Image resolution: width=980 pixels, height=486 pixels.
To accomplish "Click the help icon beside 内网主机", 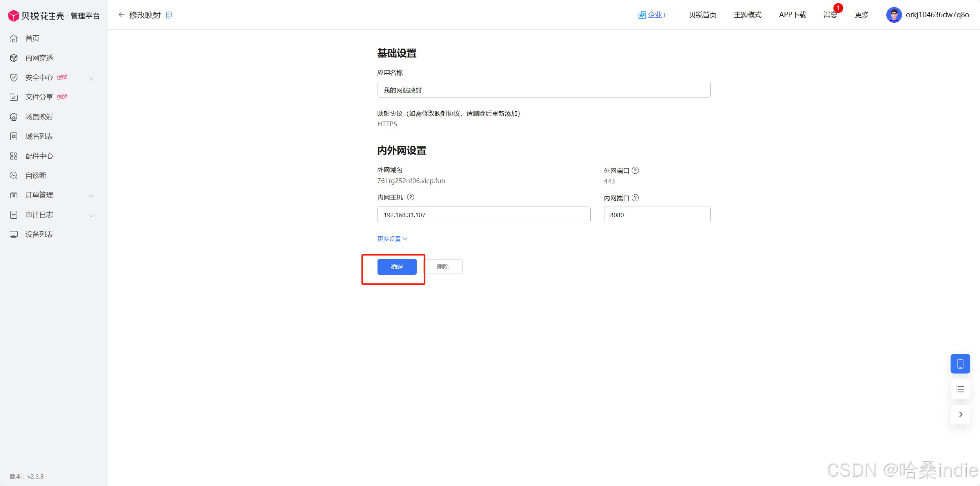I will coord(410,197).
